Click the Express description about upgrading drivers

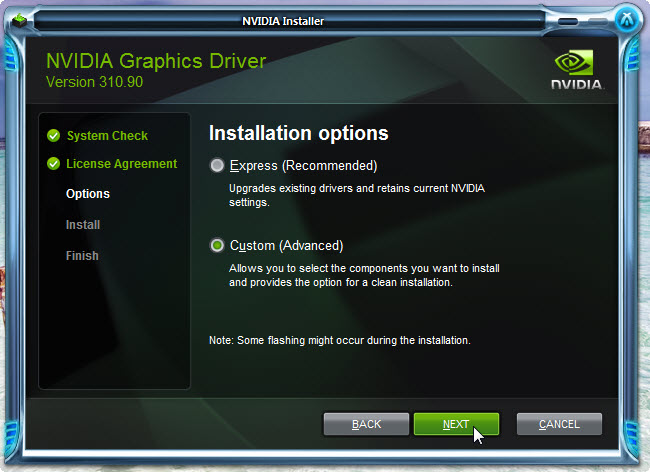pos(357,195)
